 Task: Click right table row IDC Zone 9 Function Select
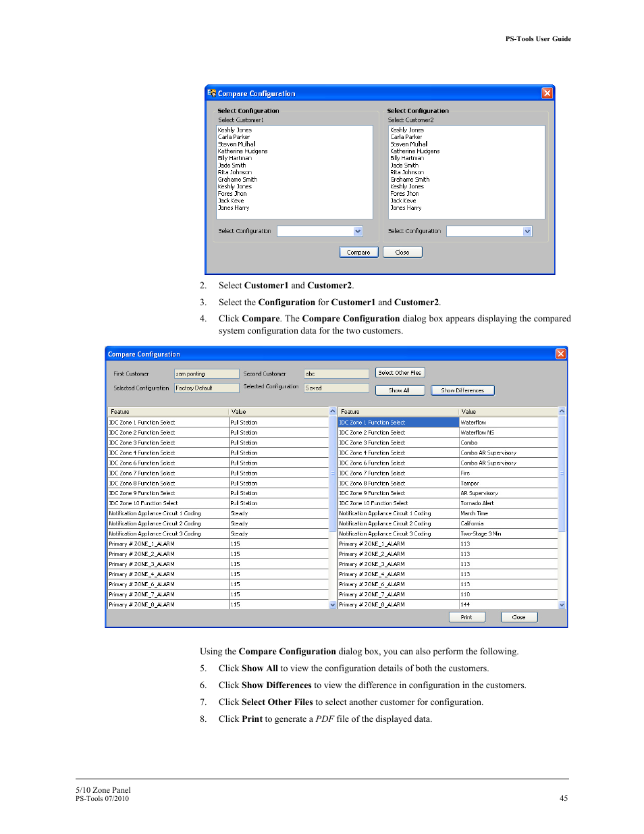(x=398, y=493)
